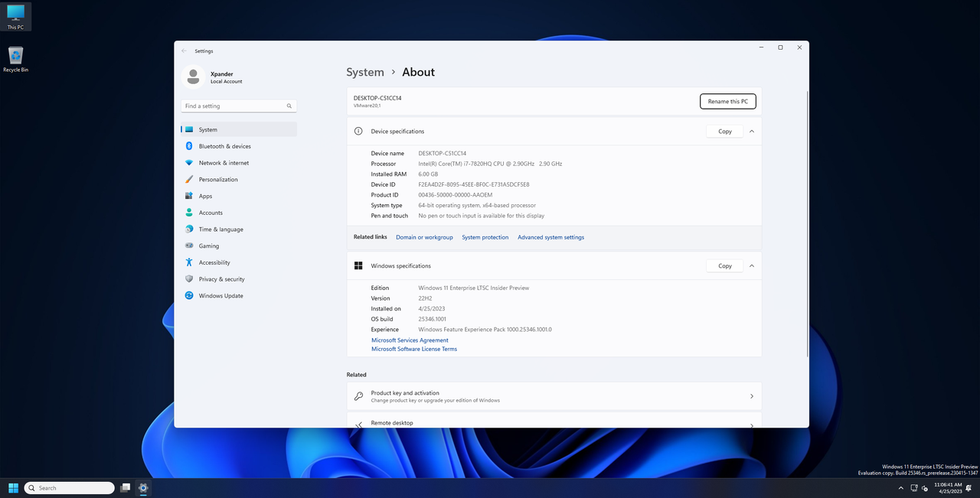
Task: Open Gaming settings
Action: coord(239,246)
